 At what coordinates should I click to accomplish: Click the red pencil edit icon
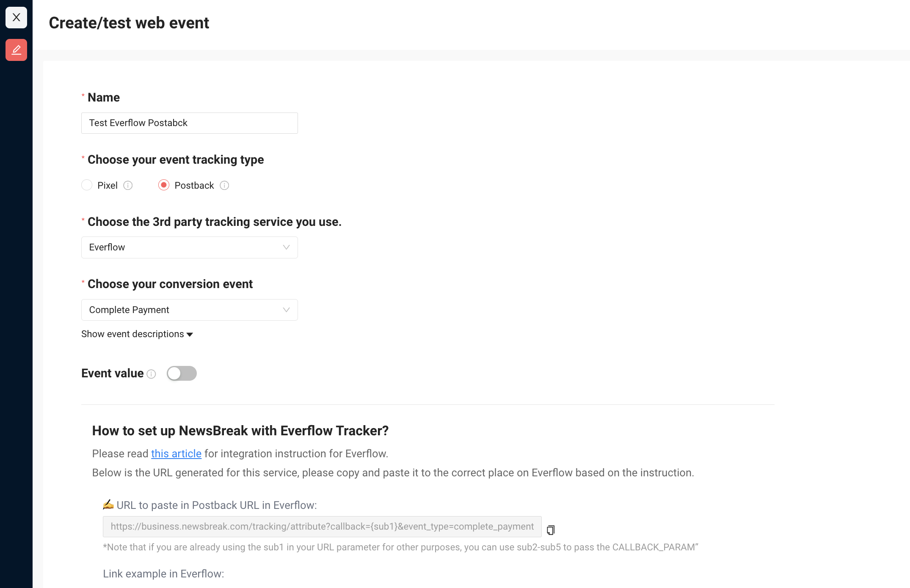[16, 50]
